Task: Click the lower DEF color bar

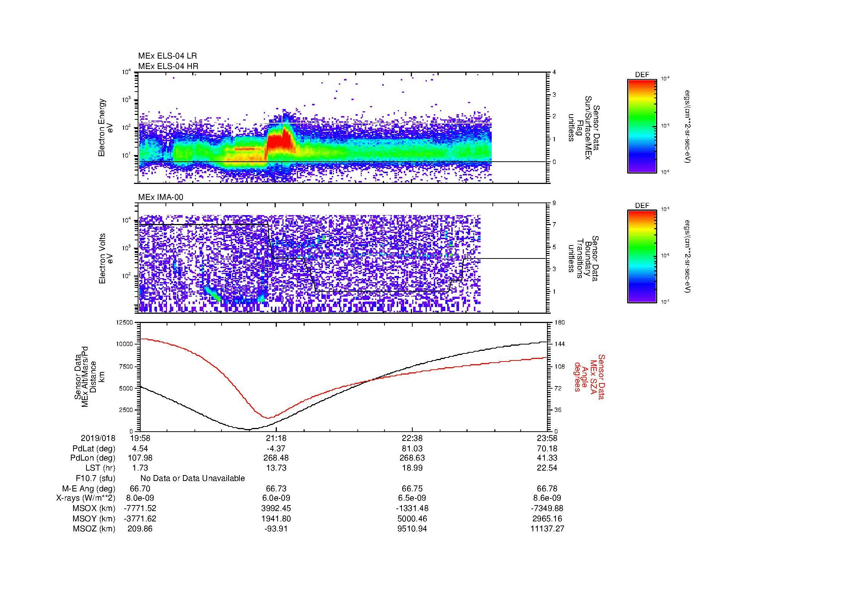Action: point(642,257)
